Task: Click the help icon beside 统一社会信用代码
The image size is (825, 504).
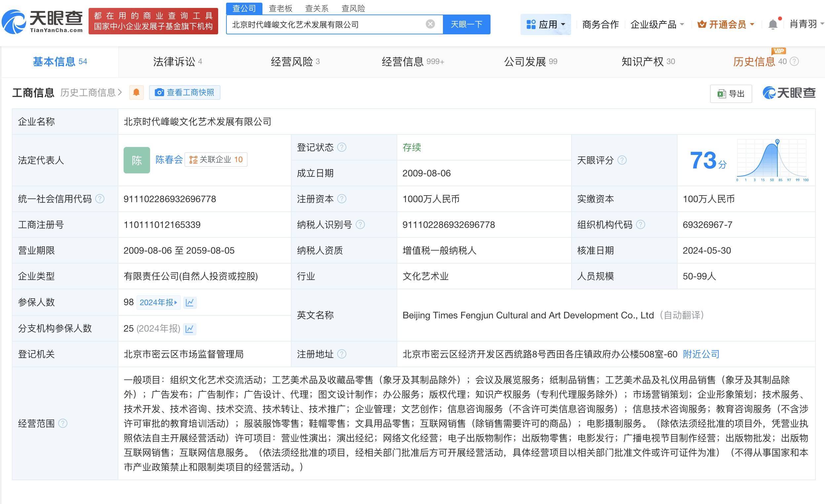Action: pos(100,199)
